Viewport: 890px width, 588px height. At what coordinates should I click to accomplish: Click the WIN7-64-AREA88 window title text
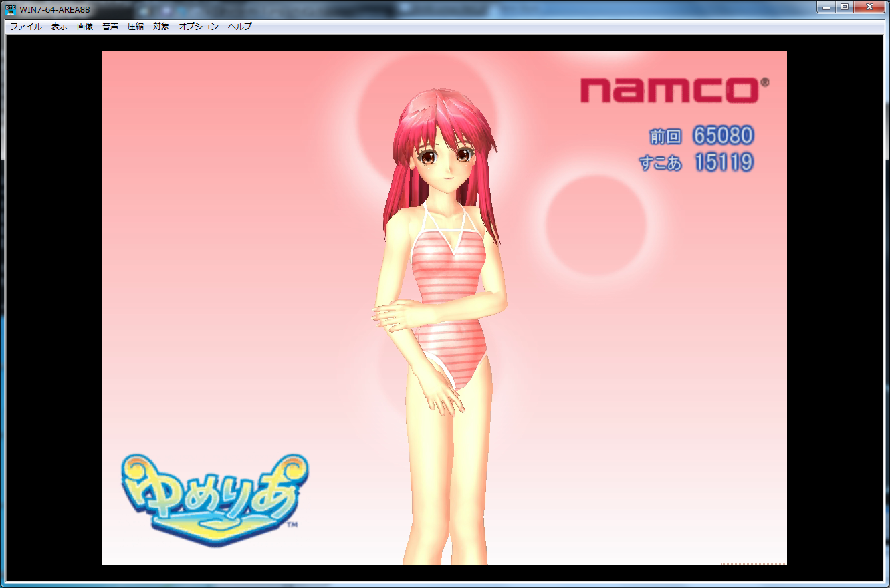click(55, 9)
